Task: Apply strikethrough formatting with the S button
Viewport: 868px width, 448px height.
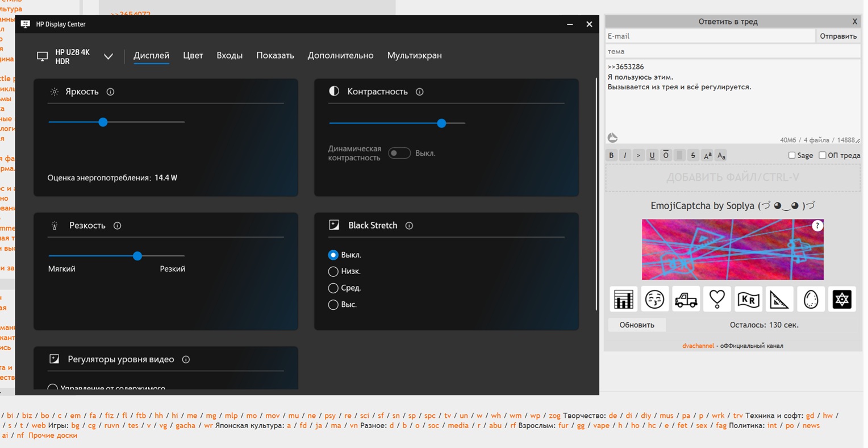Action: (693, 155)
